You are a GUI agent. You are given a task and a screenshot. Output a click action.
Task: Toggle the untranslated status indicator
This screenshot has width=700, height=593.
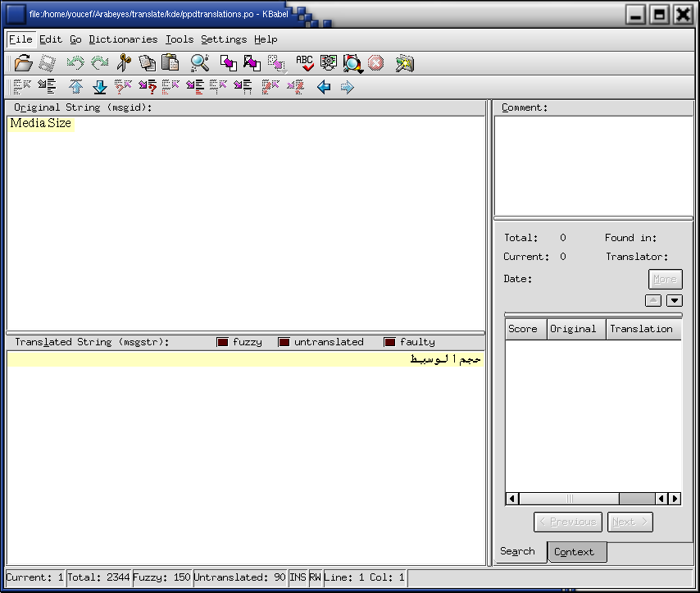[284, 342]
